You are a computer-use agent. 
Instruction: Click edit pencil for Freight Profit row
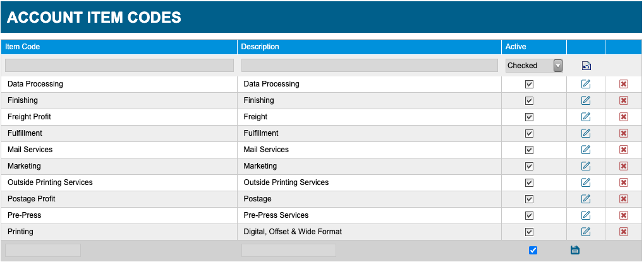pyautogui.click(x=586, y=117)
